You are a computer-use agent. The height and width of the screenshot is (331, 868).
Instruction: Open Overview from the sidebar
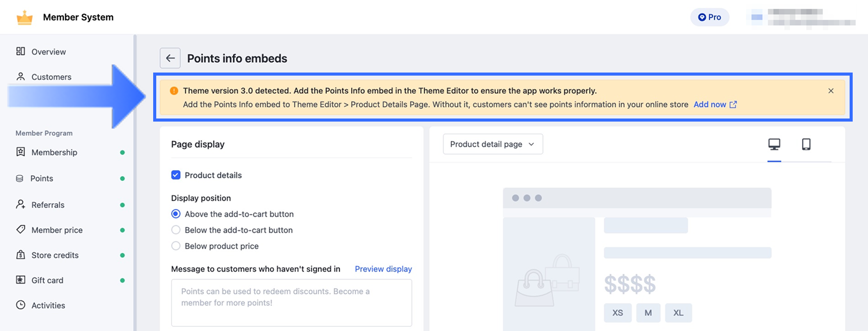pyautogui.click(x=49, y=52)
